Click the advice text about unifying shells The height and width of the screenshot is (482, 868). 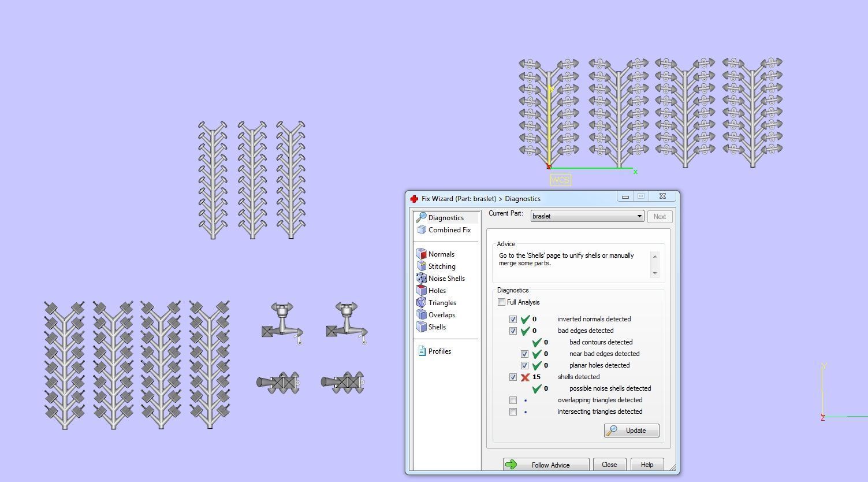coord(567,259)
